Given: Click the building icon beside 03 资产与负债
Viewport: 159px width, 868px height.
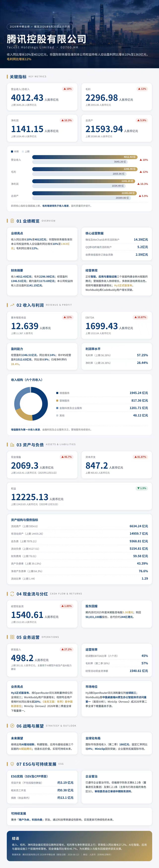Looking at the screenshot, I should 12,445.
